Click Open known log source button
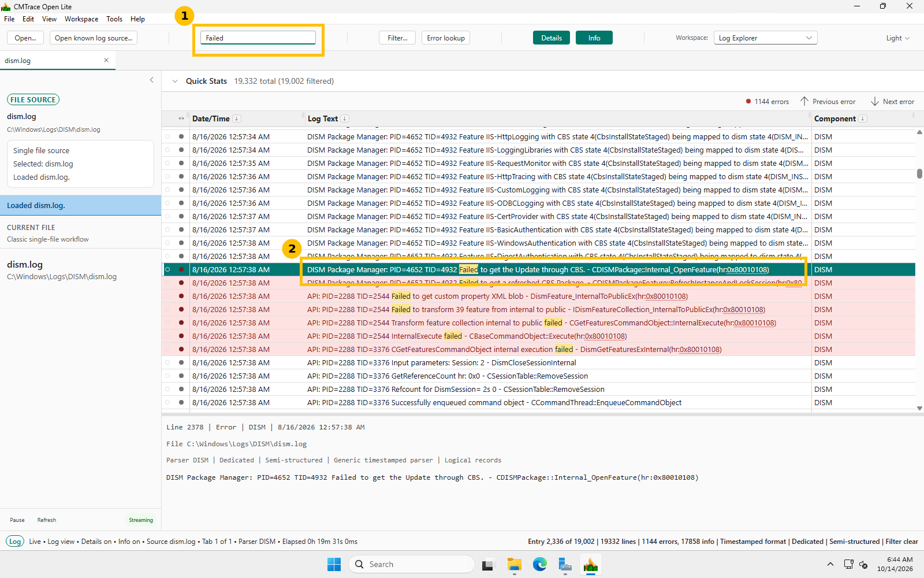 (94, 38)
